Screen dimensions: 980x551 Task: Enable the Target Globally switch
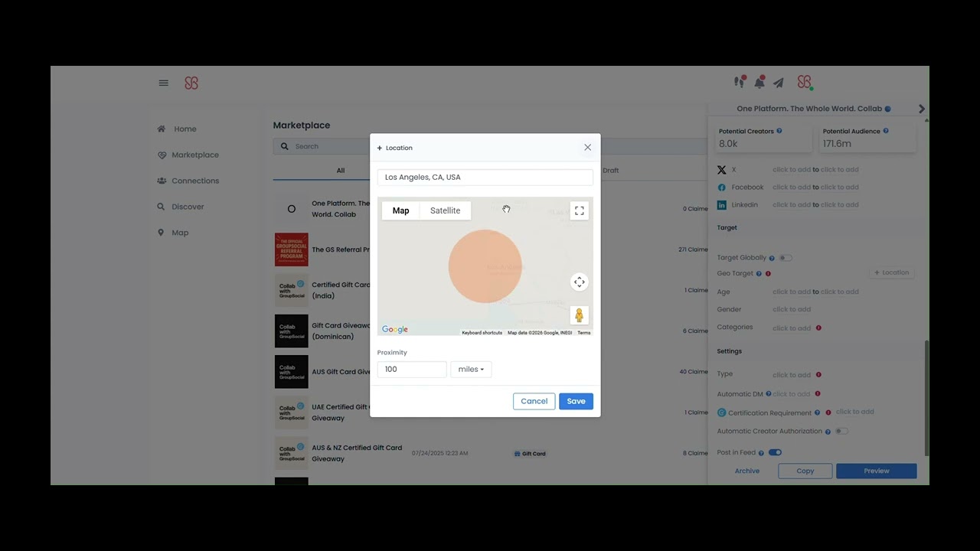click(x=786, y=258)
